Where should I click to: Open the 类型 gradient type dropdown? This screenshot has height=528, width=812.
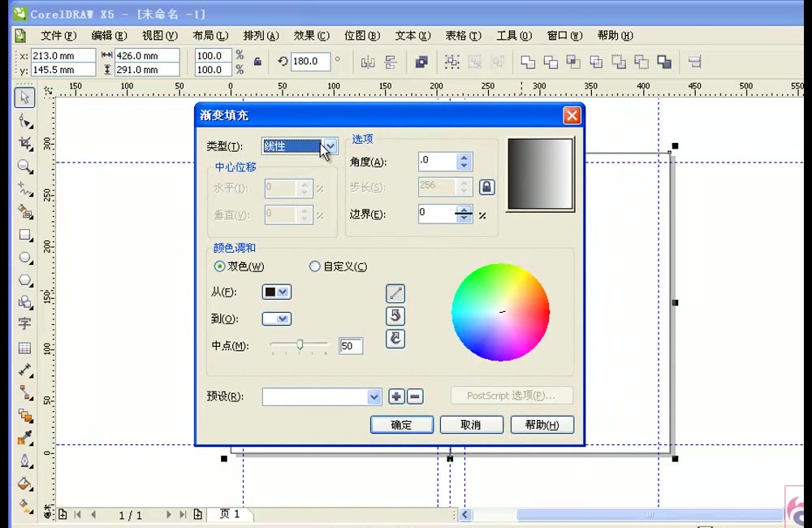click(329, 146)
